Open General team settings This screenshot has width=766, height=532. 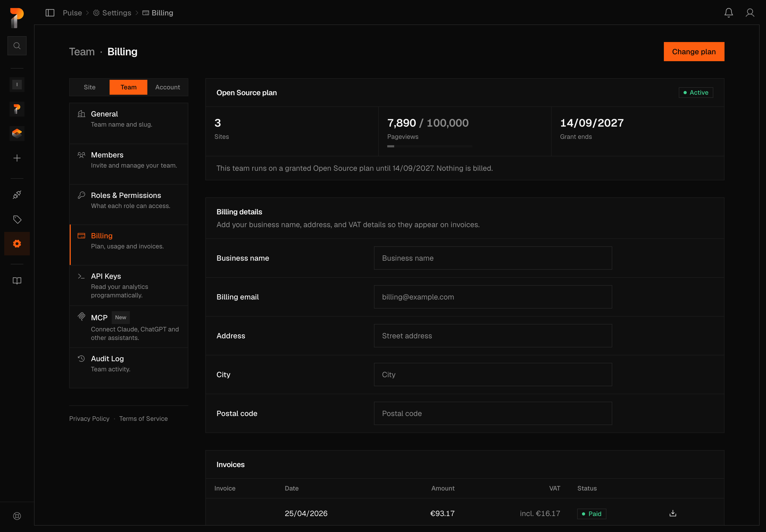tap(129, 123)
